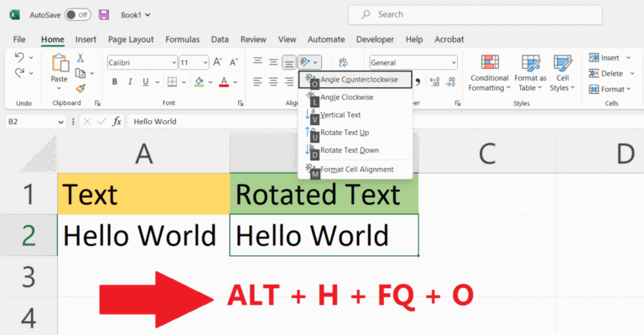Toggle the AutoSave switch
The image size is (644, 335).
(x=78, y=15)
